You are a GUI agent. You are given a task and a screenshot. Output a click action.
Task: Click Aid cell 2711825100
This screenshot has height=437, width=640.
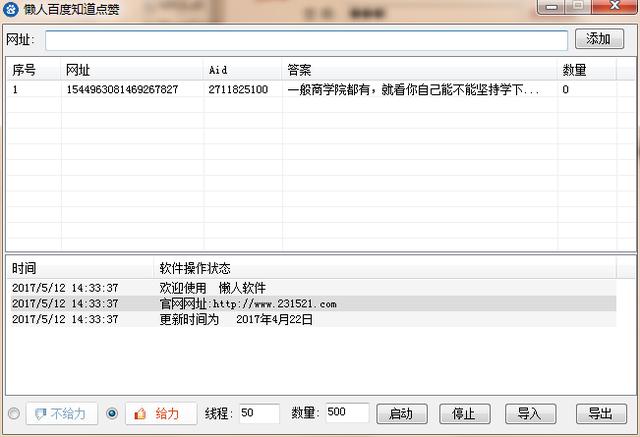[238, 89]
